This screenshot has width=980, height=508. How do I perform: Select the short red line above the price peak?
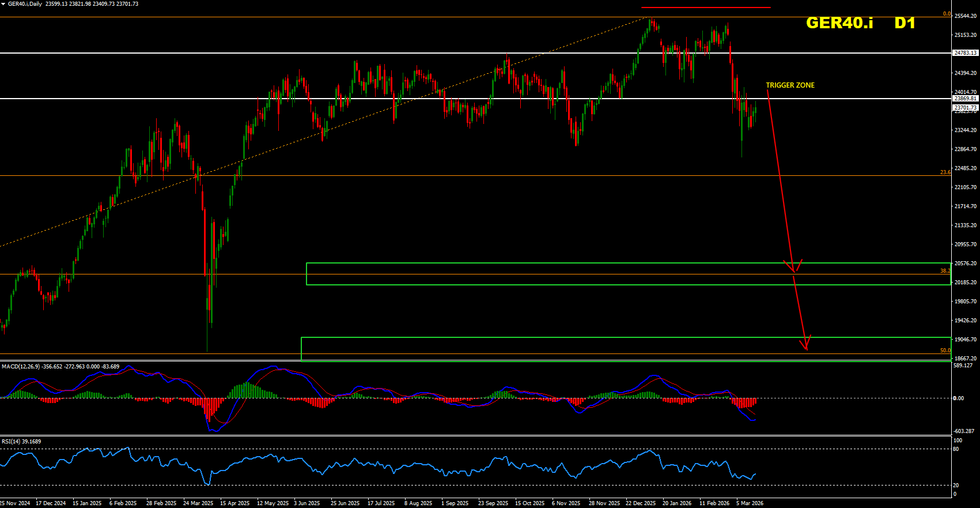706,7
